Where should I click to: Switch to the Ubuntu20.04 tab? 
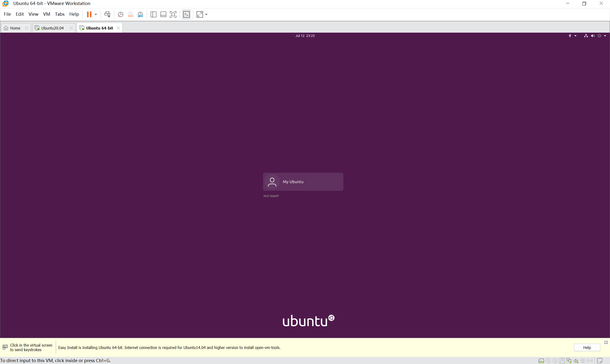52,28
